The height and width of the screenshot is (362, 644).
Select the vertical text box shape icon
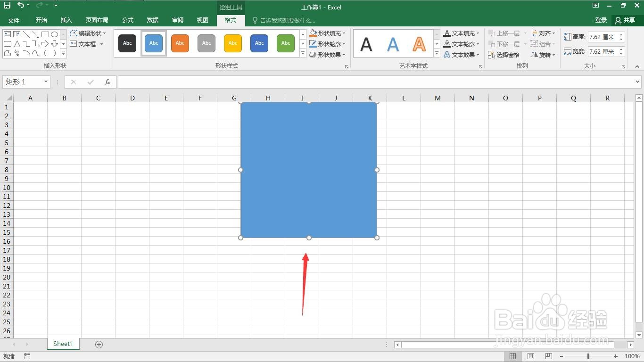coord(17,34)
